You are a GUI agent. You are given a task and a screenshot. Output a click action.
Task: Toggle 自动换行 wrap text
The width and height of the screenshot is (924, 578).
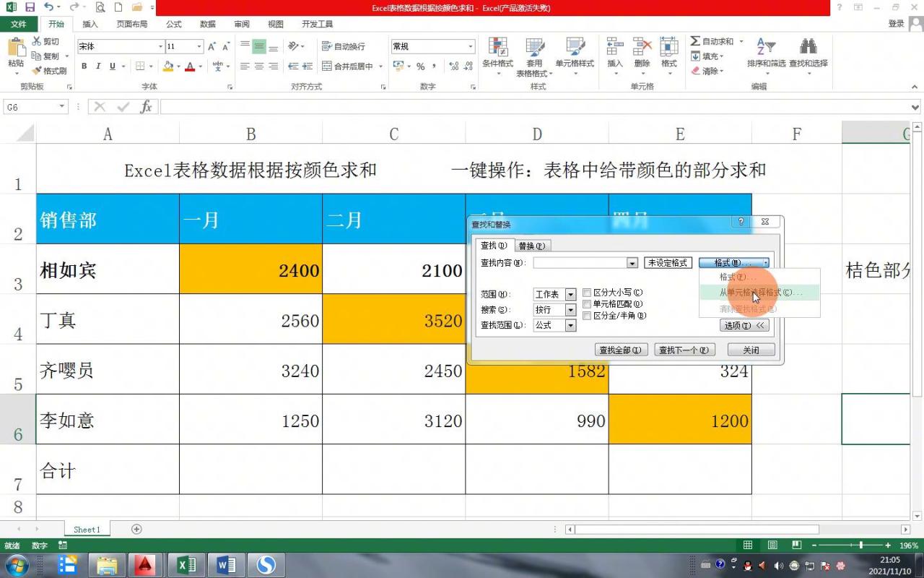[344, 46]
